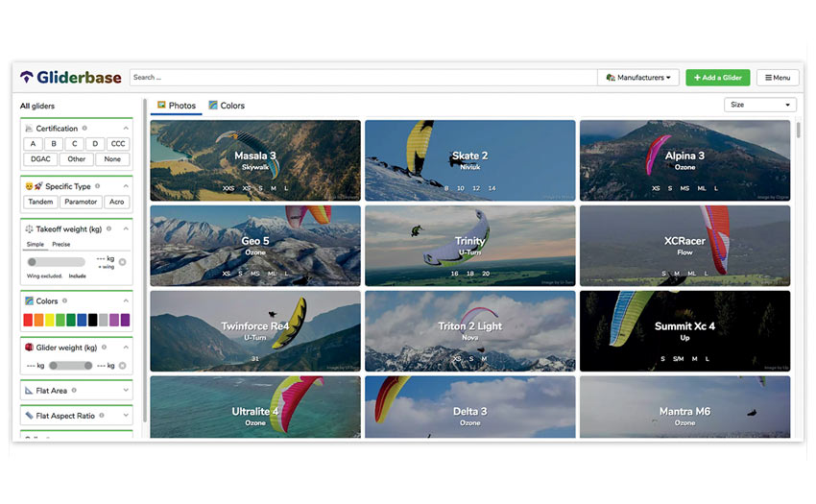Collapse the Certification panel

pyautogui.click(x=126, y=128)
